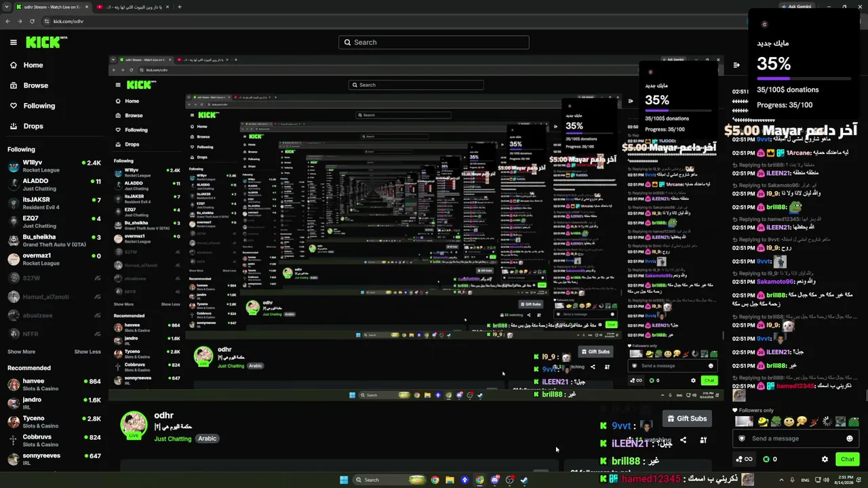Screen dimensions: 868x488
Task: Go back using the outermost browser's back arrow
Action: (7, 21)
